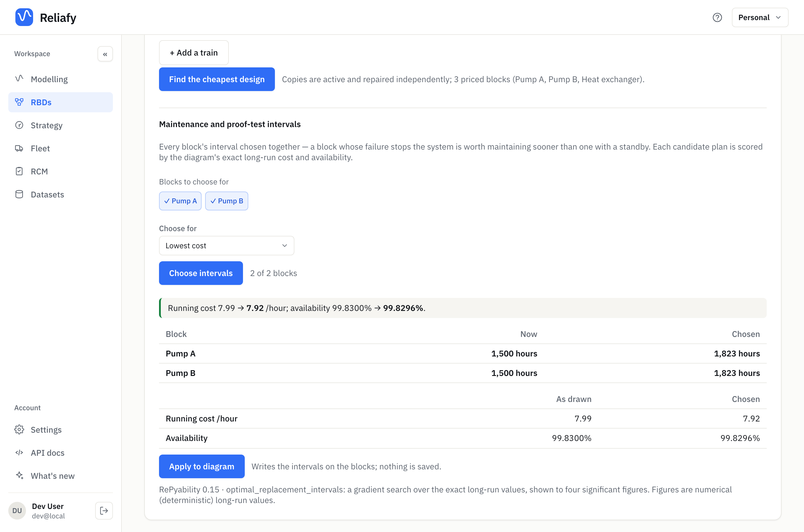804x532 pixels.
Task: Open What's new label
Action: [53, 476]
